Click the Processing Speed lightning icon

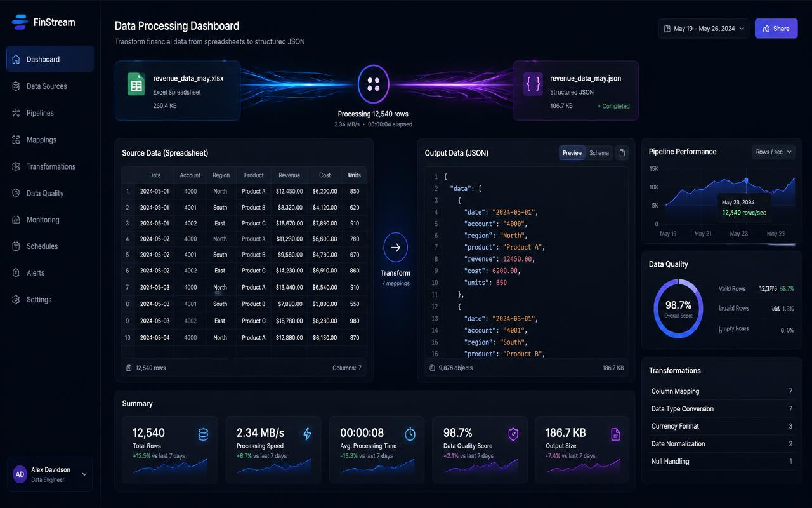308,434
